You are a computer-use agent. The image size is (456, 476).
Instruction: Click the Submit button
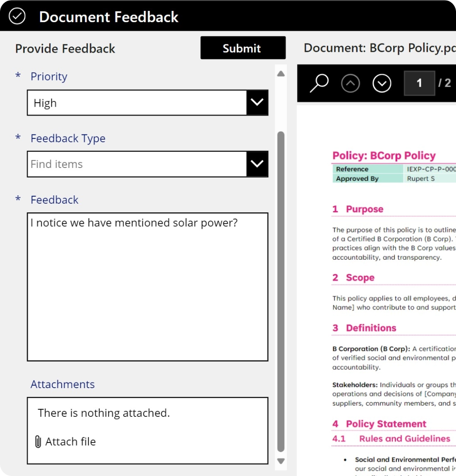click(243, 48)
